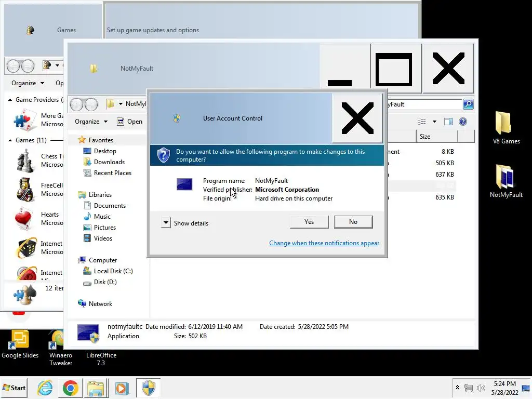
Task: Select More Games puzzle icon
Action: click(x=25, y=120)
